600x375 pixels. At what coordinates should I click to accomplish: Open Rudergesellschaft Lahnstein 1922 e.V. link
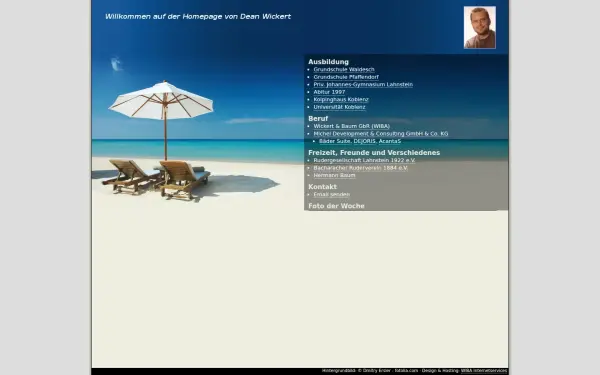pos(364,160)
